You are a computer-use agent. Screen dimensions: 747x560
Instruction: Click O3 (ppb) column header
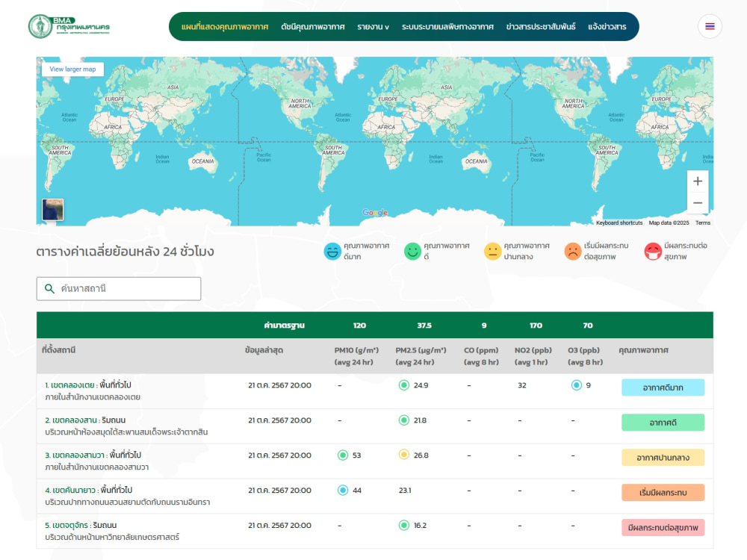point(585,356)
